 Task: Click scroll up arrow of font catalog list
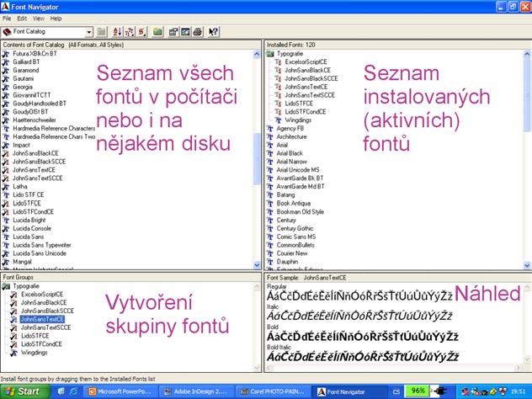pos(257,54)
